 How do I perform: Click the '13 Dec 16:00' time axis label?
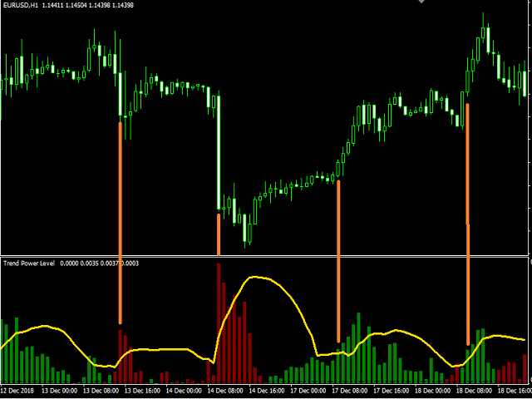(142, 391)
